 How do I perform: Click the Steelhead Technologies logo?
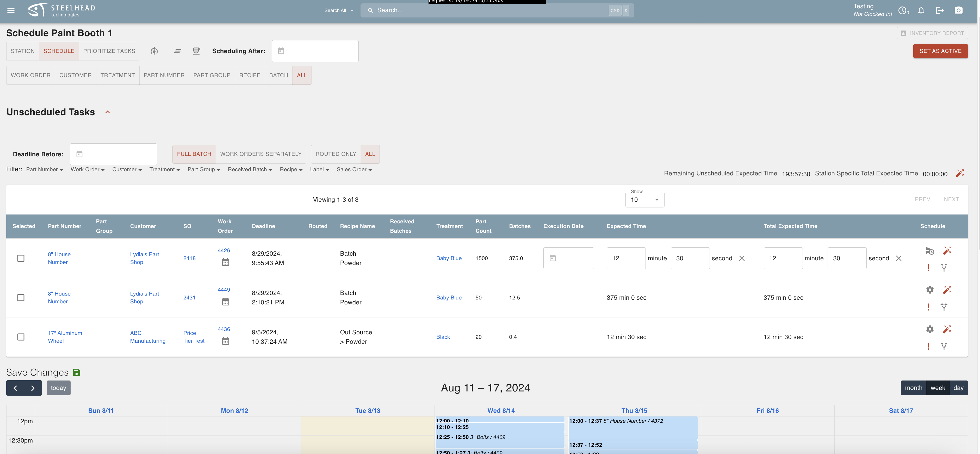coord(61,10)
